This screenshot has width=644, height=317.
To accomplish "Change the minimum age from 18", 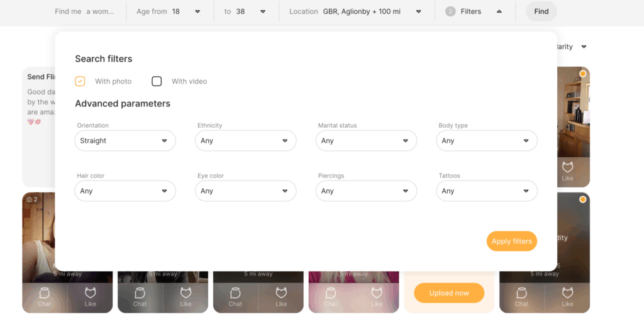I will [x=169, y=11].
